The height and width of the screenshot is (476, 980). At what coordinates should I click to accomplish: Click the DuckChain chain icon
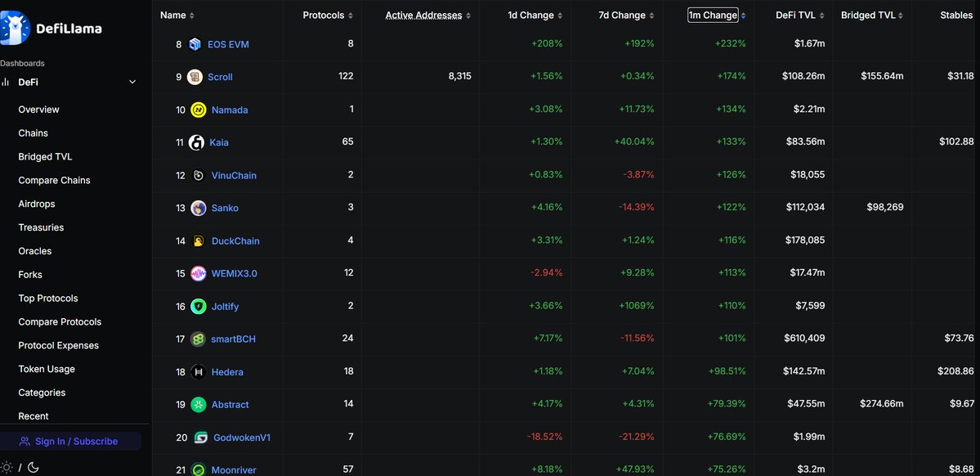(198, 240)
